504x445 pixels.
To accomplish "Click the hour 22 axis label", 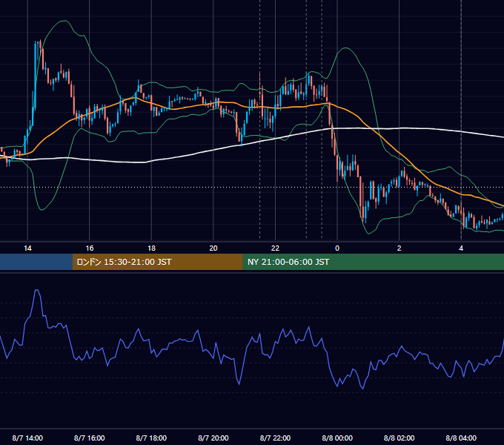I will tap(275, 248).
